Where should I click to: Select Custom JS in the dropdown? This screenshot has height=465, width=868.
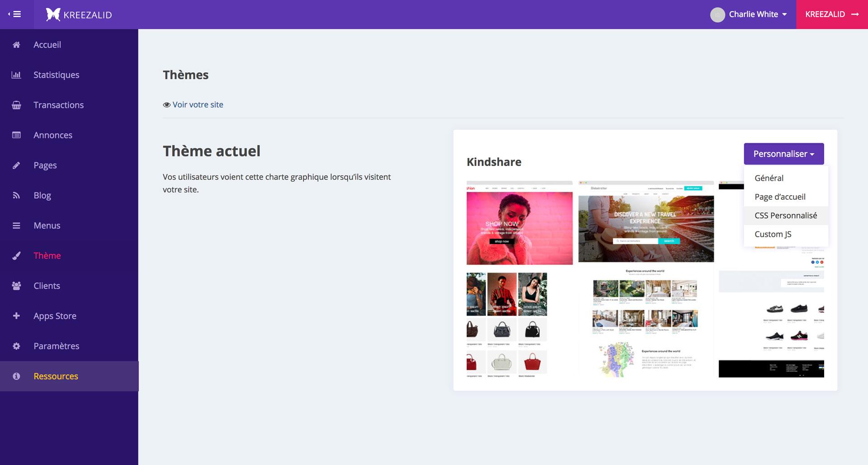pyautogui.click(x=773, y=234)
